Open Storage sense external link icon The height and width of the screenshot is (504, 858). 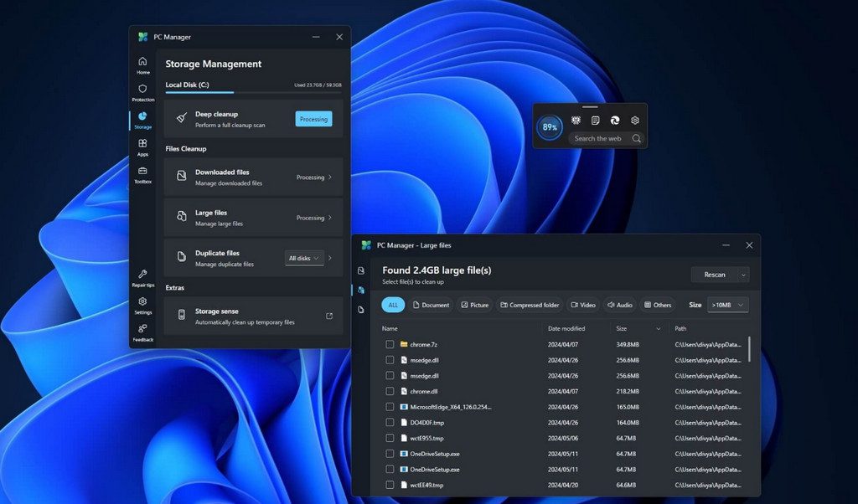tap(329, 316)
